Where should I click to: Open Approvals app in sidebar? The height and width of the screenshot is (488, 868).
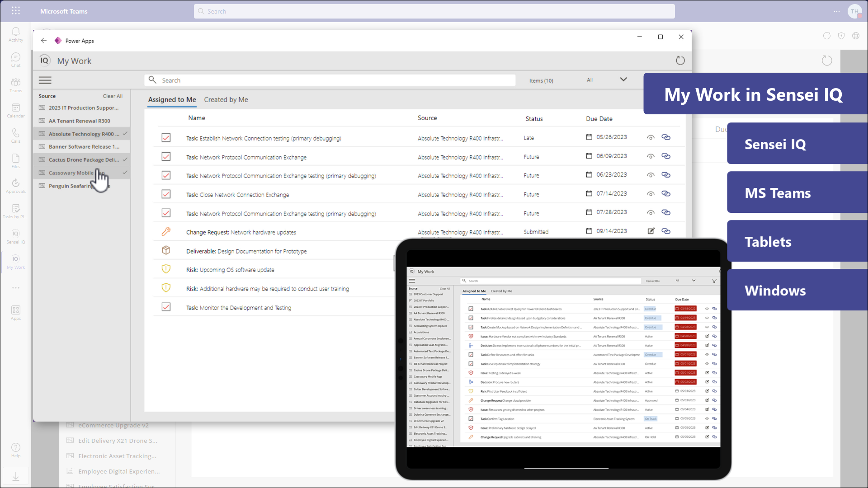click(16, 186)
